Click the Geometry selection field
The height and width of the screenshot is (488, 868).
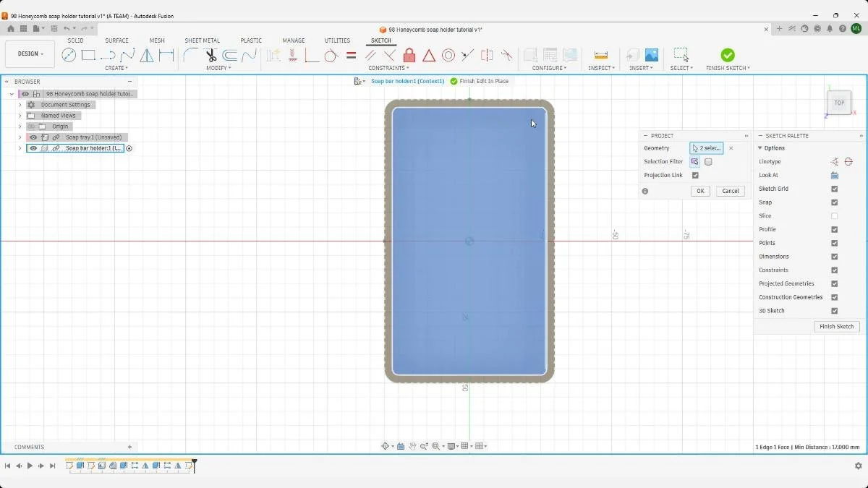tap(707, 148)
